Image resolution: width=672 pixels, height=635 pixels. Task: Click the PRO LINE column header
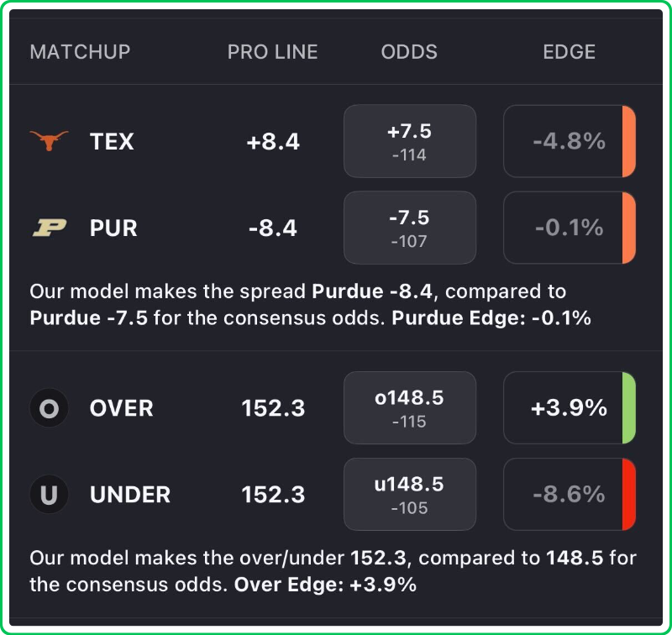(272, 52)
